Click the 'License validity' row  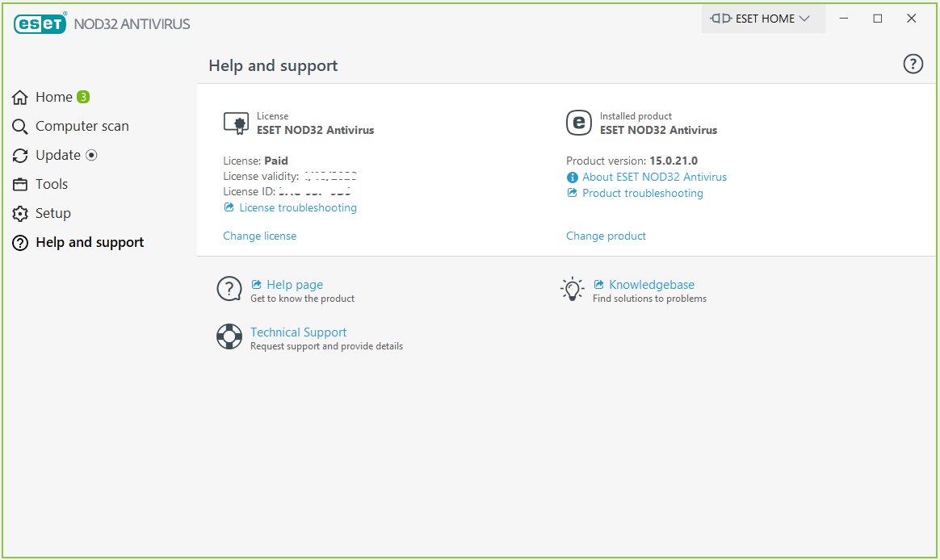pos(290,177)
